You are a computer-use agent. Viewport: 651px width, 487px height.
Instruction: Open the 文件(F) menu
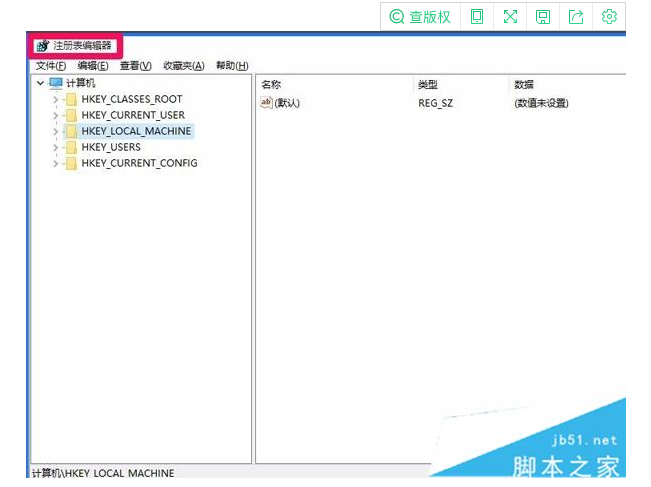50,66
